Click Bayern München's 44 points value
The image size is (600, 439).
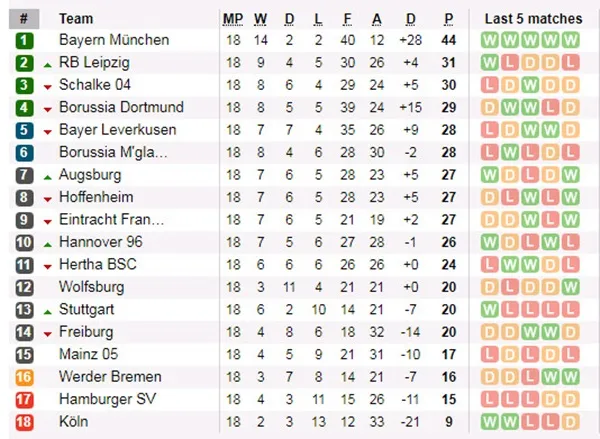click(x=448, y=40)
